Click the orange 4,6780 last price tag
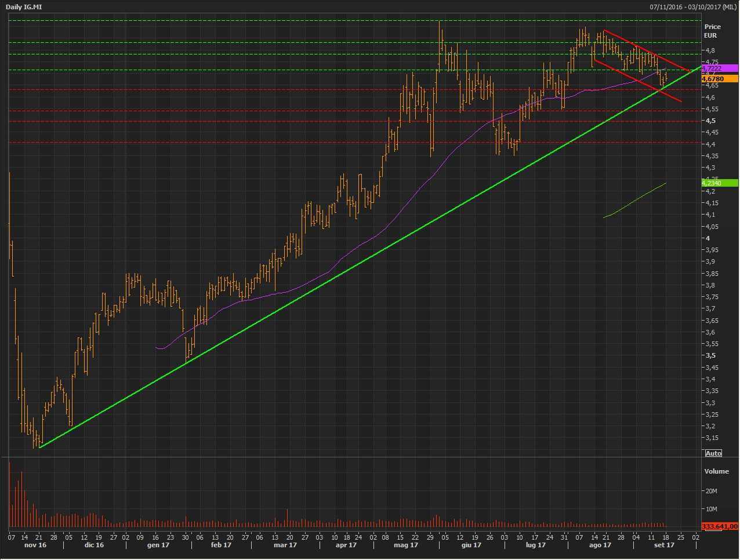The width and height of the screenshot is (740, 560). click(719, 79)
